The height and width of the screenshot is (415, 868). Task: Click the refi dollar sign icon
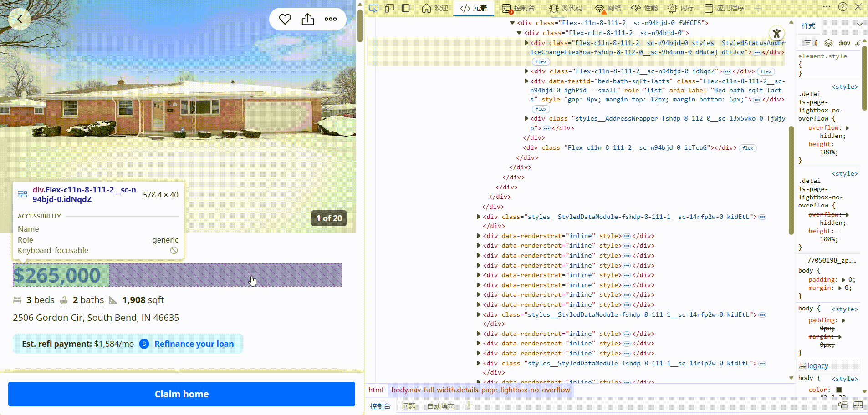pyautogui.click(x=144, y=344)
